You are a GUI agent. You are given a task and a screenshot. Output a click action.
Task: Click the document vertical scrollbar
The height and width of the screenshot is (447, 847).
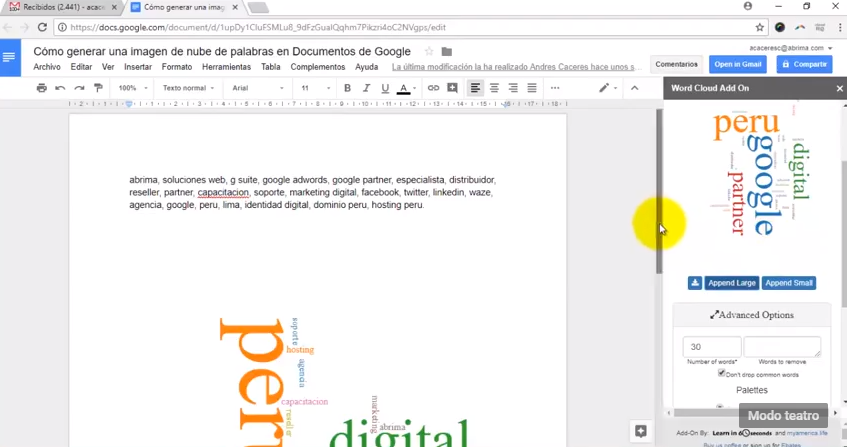(658, 192)
